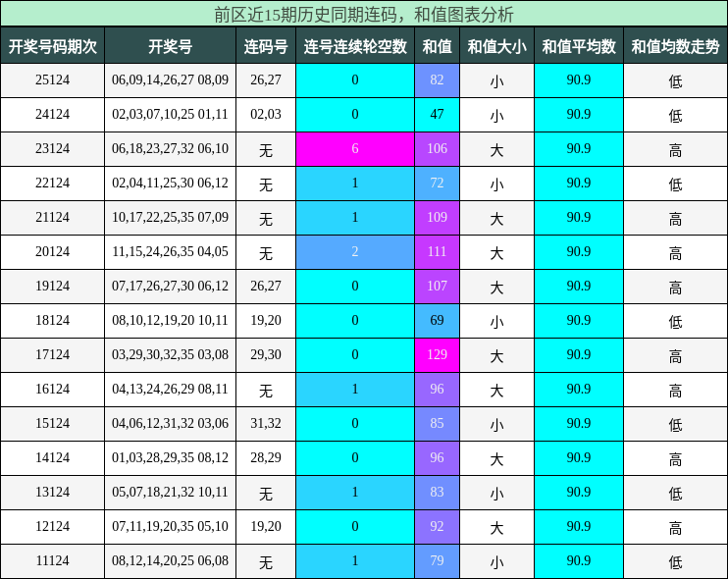Viewport: 728px width, 579px height.
Task: Click the cell showing 2 in row 20124
Action: tap(355, 251)
